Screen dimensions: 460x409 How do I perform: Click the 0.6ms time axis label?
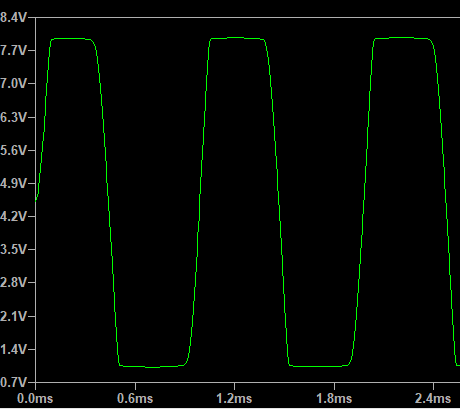(135, 399)
